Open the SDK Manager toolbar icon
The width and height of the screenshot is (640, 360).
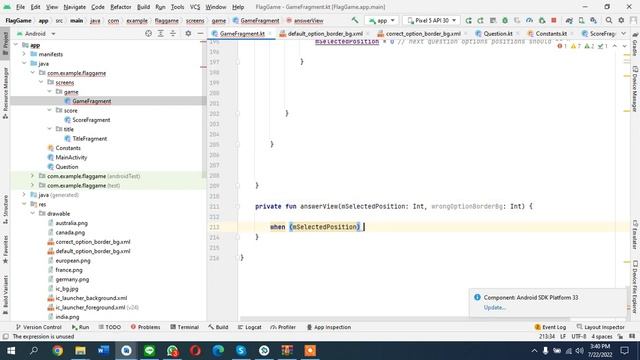pos(593,20)
